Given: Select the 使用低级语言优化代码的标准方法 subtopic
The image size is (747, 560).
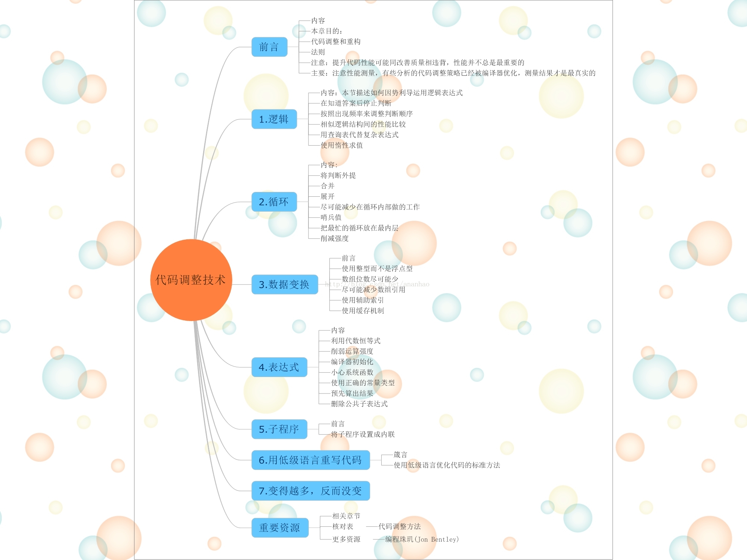Looking at the screenshot, I should pyautogui.click(x=447, y=465).
